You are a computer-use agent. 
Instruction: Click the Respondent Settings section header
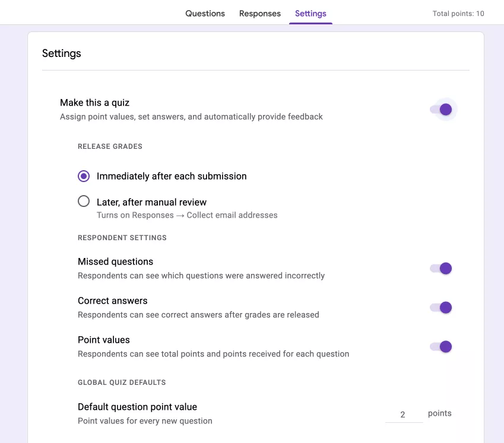tap(122, 237)
